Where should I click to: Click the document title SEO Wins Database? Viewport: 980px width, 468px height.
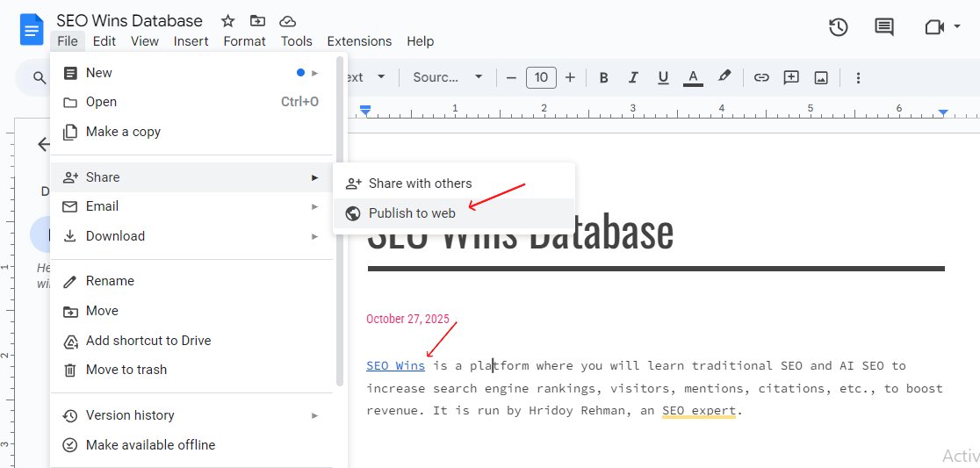point(129,20)
